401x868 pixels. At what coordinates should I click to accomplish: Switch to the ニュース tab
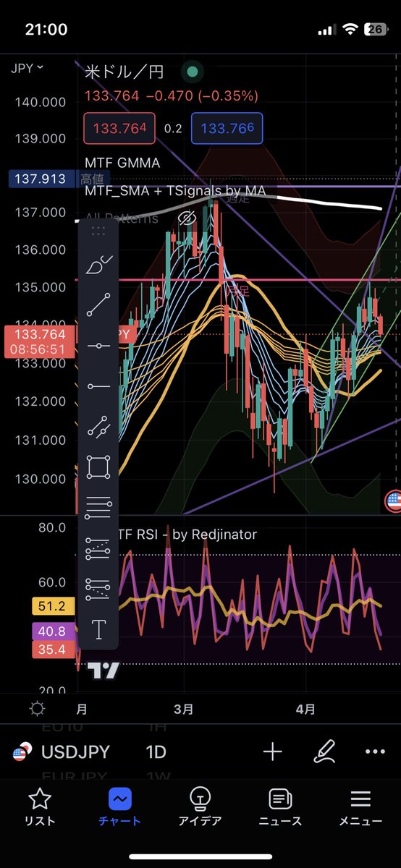pyautogui.click(x=280, y=807)
